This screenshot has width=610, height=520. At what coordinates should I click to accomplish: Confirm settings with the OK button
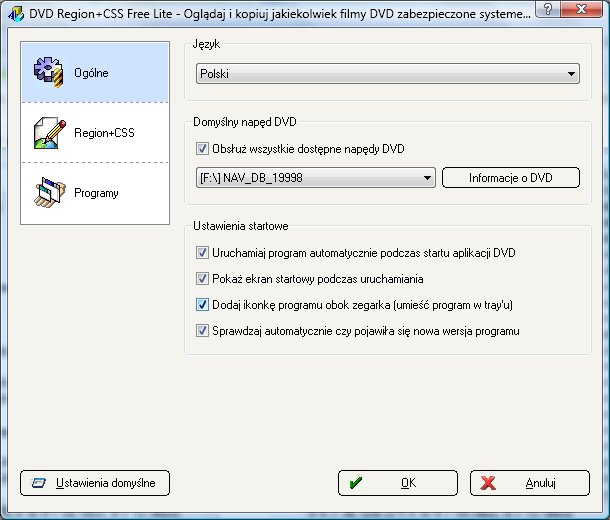[x=398, y=483]
